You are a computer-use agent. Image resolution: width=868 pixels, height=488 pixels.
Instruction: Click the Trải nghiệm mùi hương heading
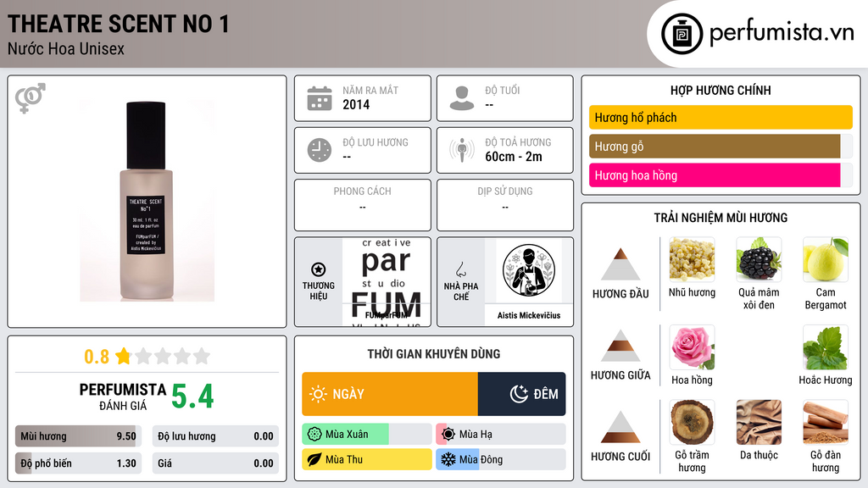[721, 218]
